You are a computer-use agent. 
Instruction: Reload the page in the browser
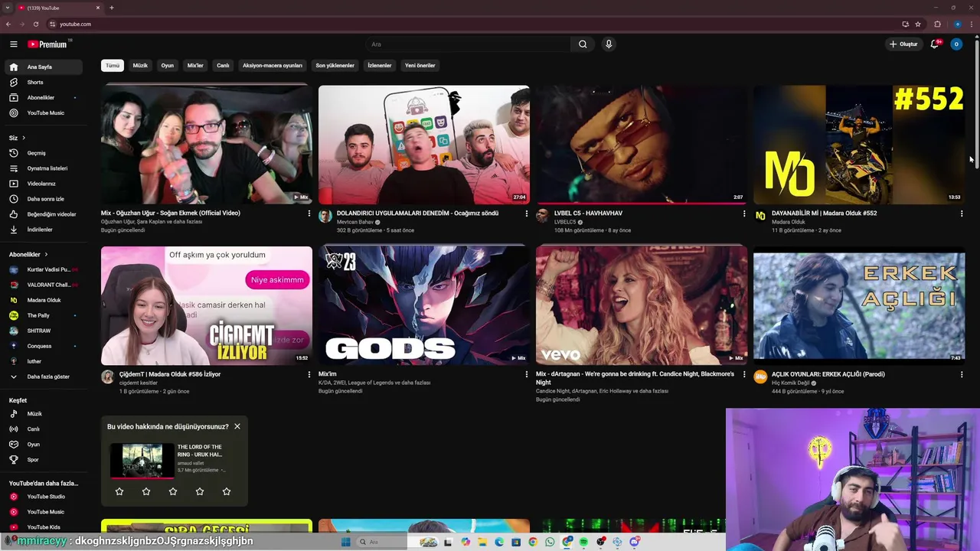tap(35, 24)
